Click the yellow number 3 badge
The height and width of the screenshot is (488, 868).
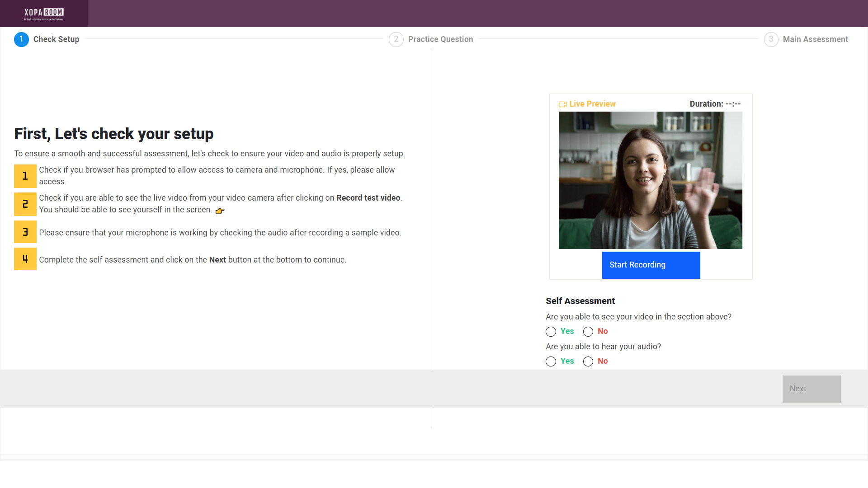coord(25,232)
